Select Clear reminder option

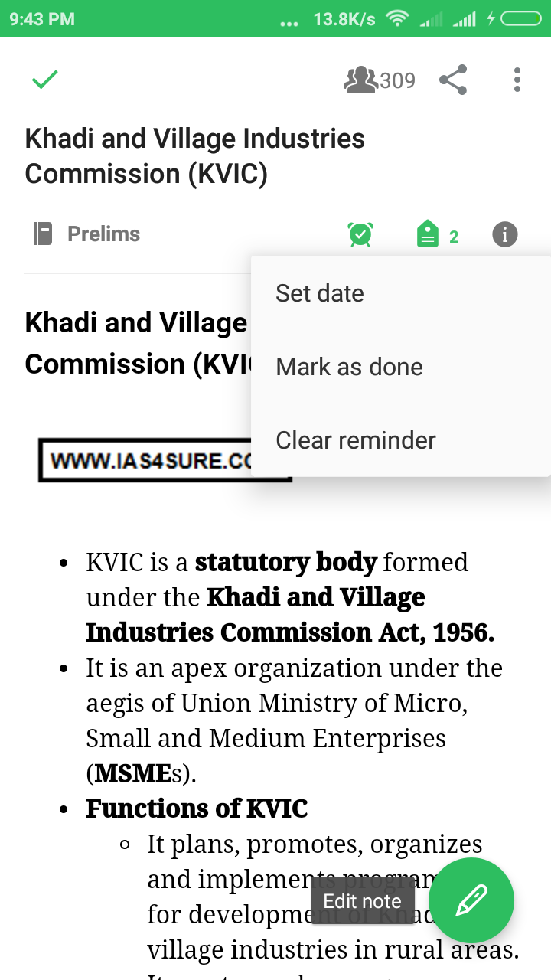tap(356, 440)
